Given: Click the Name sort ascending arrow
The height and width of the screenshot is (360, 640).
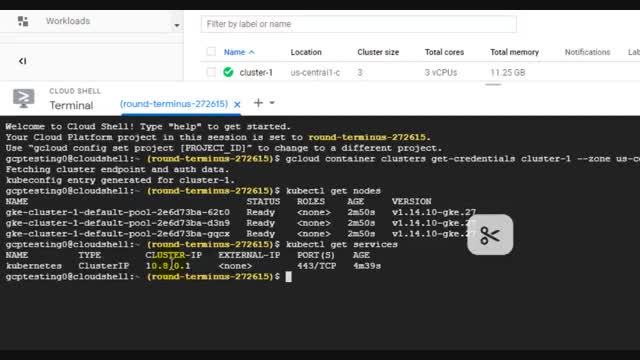Looking at the screenshot, I should point(251,52).
